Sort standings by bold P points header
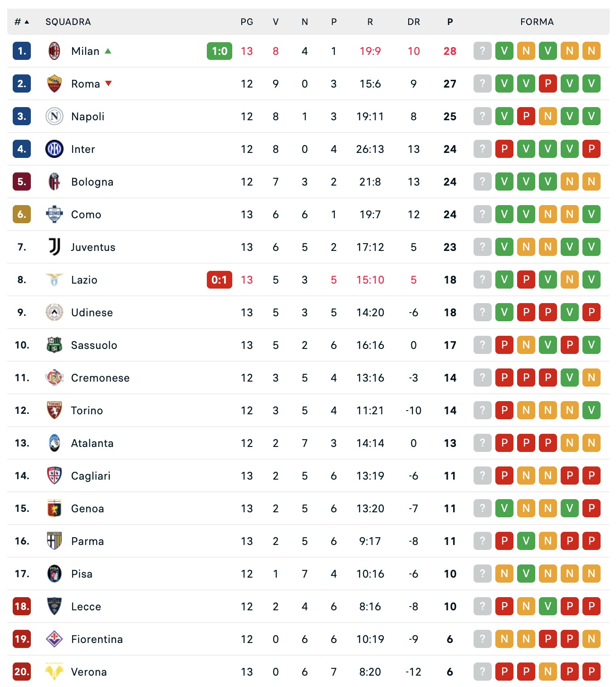Viewport: 616px width, 687px height. point(450,22)
